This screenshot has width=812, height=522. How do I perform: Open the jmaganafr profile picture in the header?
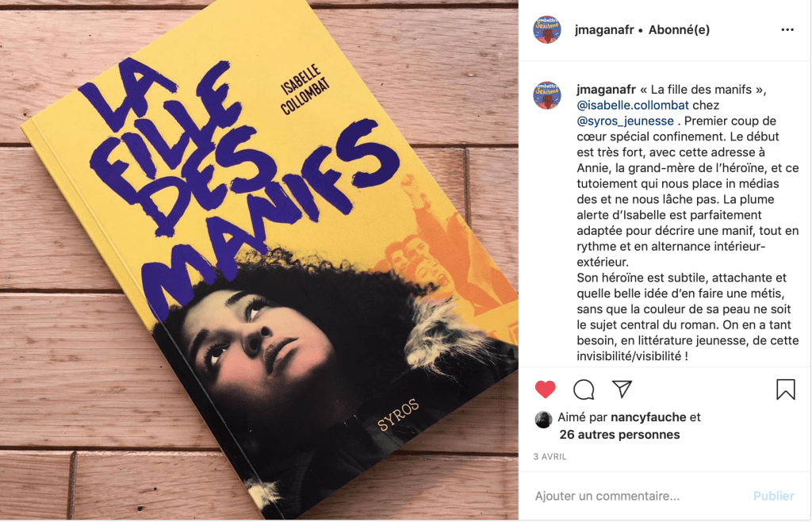pyautogui.click(x=547, y=30)
